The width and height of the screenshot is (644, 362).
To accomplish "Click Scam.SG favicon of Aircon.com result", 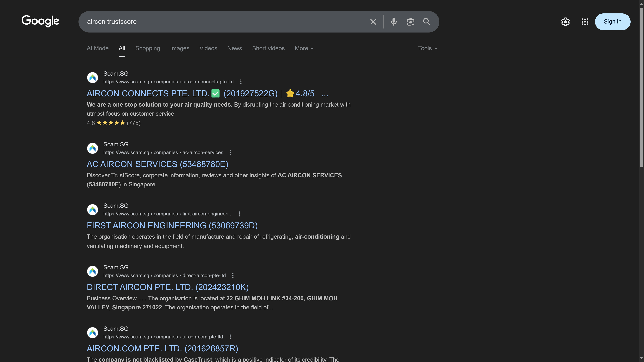I will tap(93, 333).
